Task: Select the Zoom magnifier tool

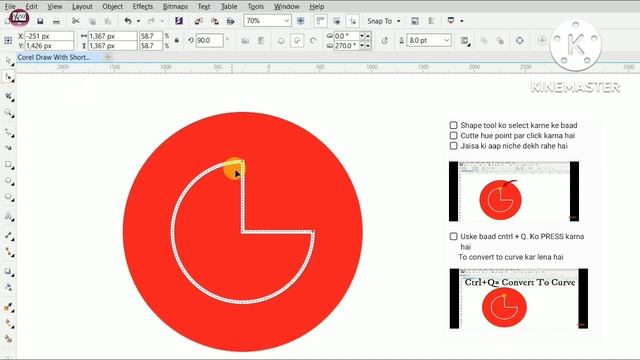Action: pos(8,113)
